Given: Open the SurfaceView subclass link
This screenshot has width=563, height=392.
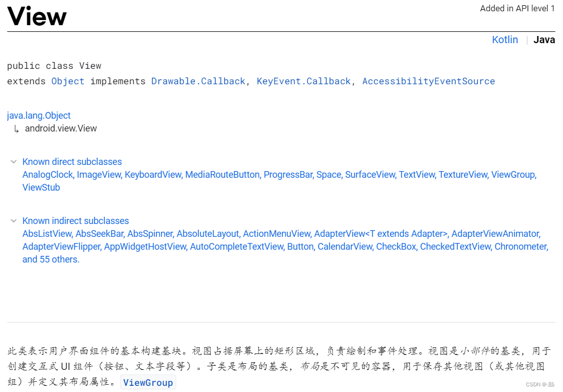Looking at the screenshot, I should pos(370,175).
